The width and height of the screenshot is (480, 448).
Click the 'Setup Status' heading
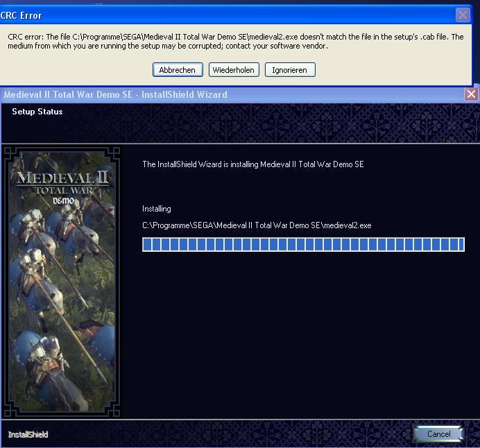pos(37,112)
